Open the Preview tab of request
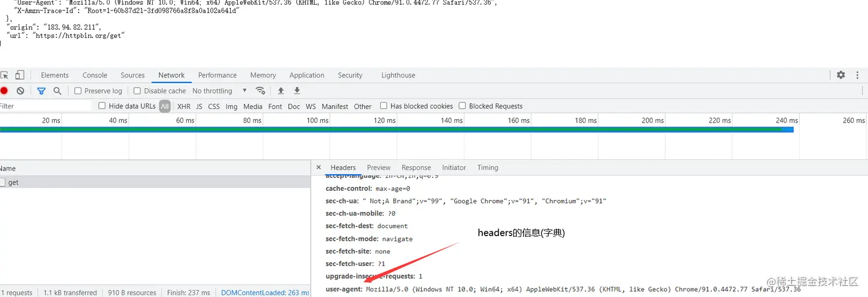The height and width of the screenshot is (297, 868). [379, 167]
